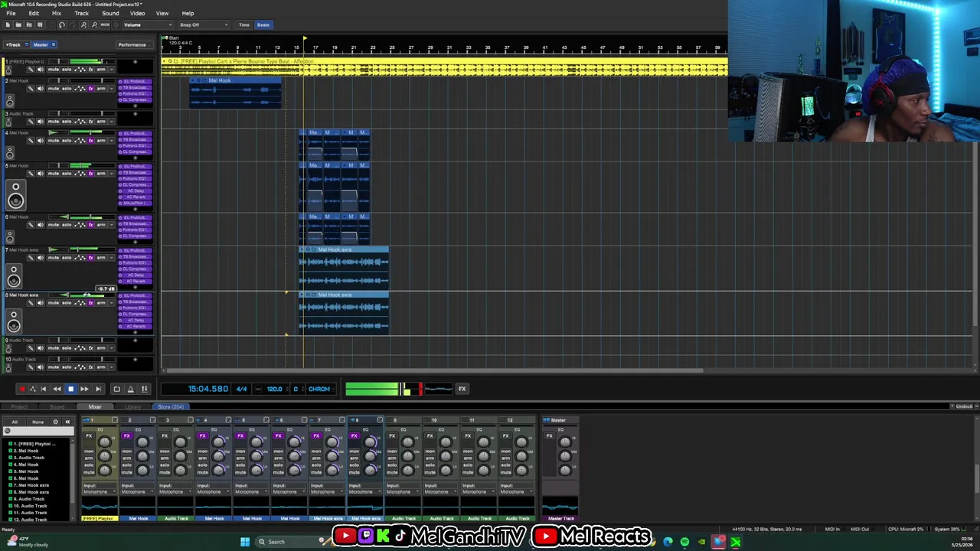Open the mixer settings gear icon
Screen dimensions: 980x551
click(55, 422)
